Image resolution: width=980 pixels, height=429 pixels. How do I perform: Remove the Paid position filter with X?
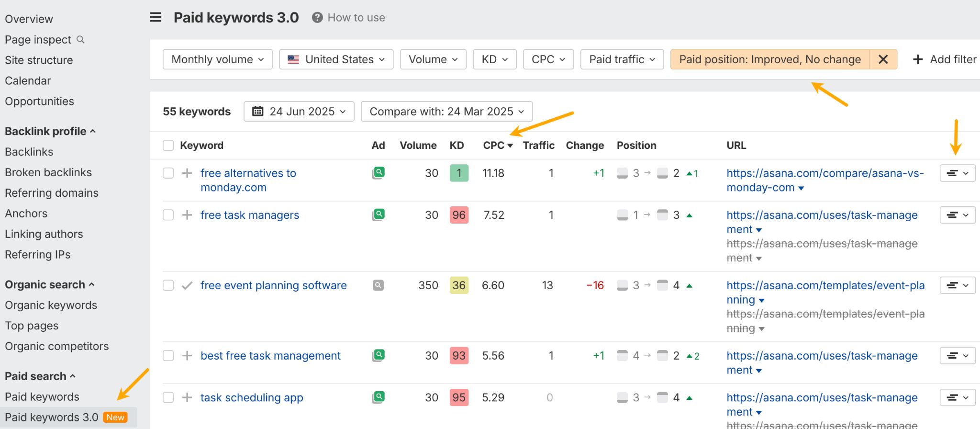click(x=883, y=59)
